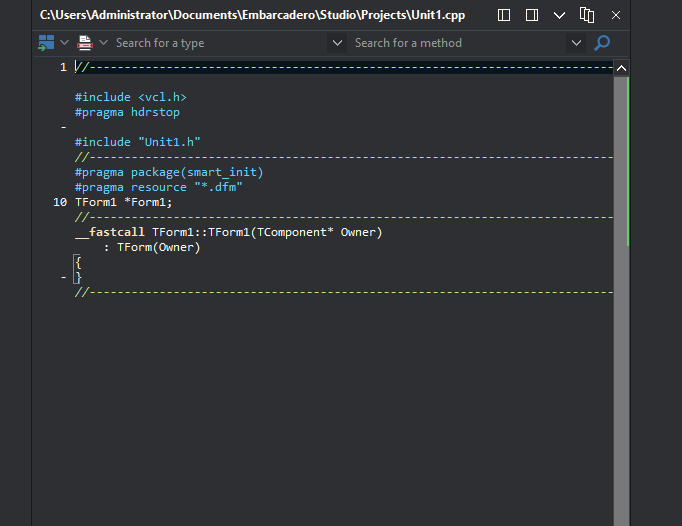Click the red code template icon
682x526 pixels.
[85, 43]
